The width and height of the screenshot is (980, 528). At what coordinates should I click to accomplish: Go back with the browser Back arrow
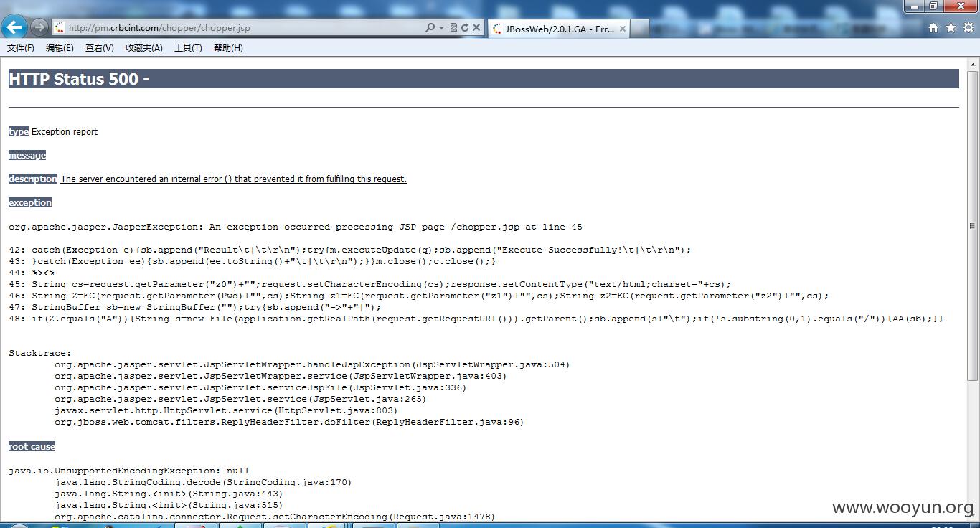(x=14, y=27)
